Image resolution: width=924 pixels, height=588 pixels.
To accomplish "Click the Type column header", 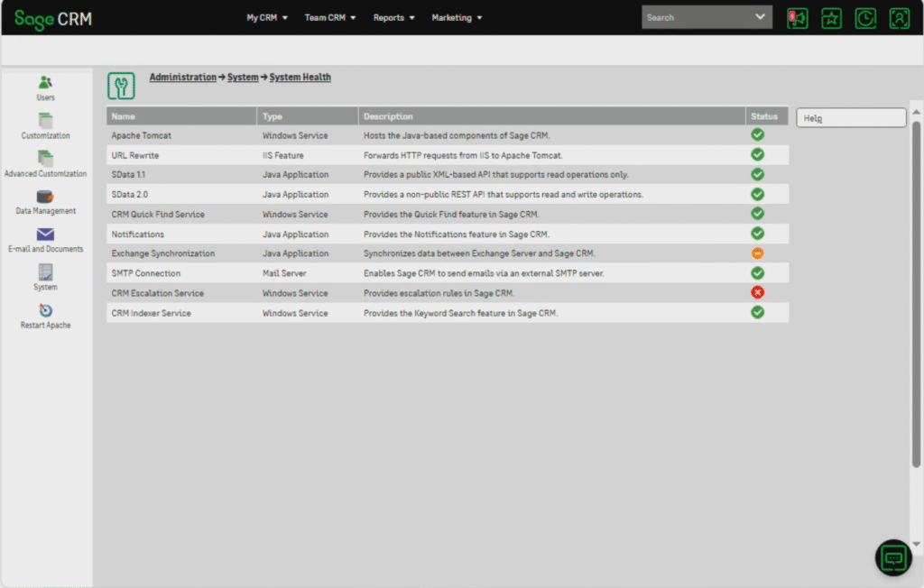I will click(308, 116).
